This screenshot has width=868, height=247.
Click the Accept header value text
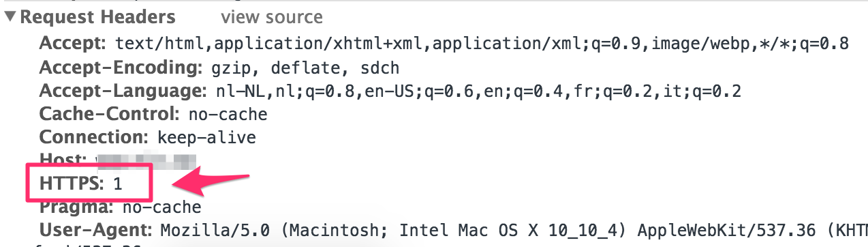tap(482, 44)
